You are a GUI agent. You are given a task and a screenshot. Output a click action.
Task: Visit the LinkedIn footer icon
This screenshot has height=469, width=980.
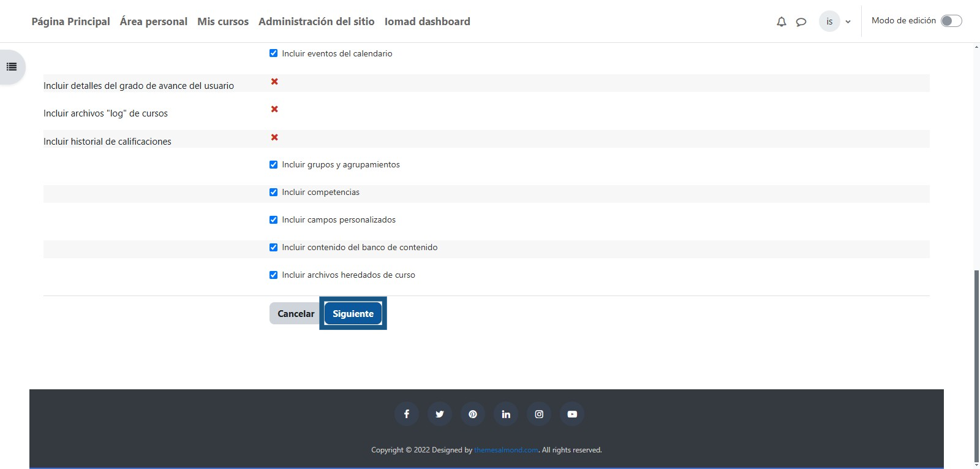coord(506,414)
